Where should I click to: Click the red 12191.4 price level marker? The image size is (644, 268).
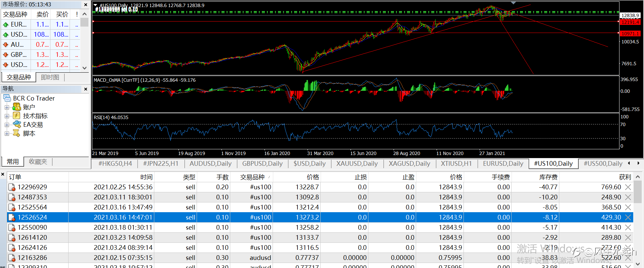[630, 22]
